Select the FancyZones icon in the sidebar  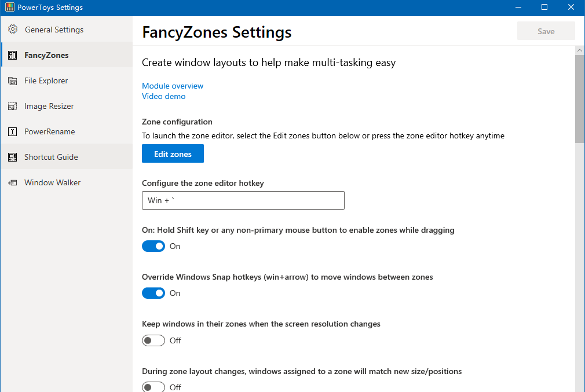click(12, 54)
